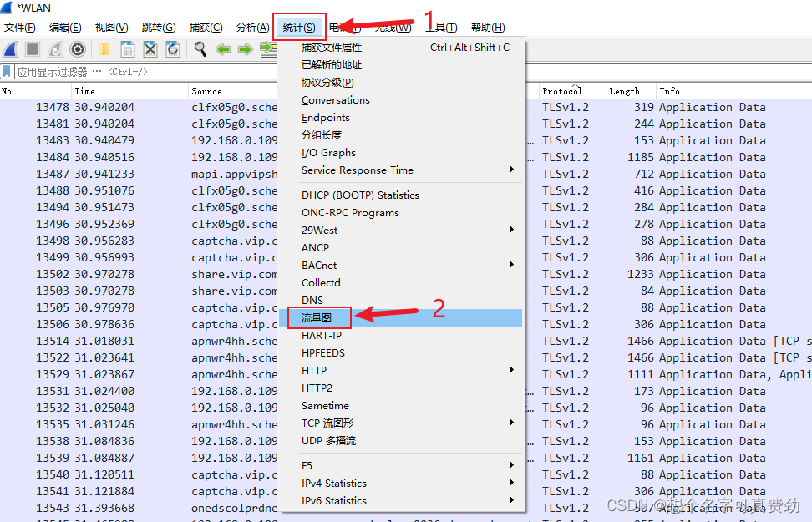Viewport: 812px width, 522px height.
Task: Restart current capture with the fin-arrow icon
Action: point(55,50)
